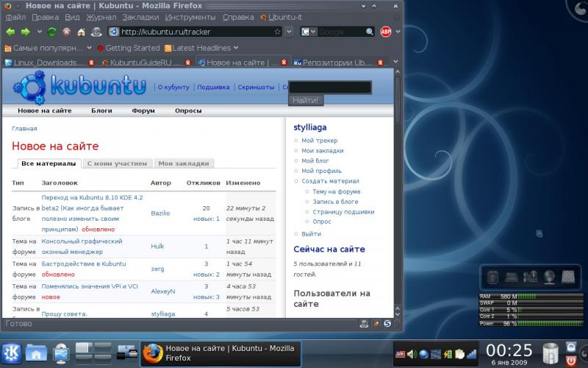Click the S icon in Firefox status bar
This screenshot has height=368, width=588.
[387, 323]
